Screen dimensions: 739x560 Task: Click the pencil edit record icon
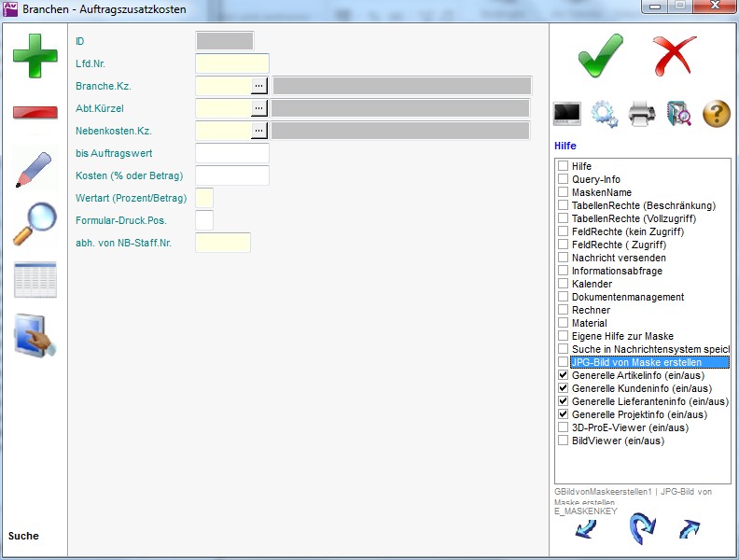coord(35,168)
